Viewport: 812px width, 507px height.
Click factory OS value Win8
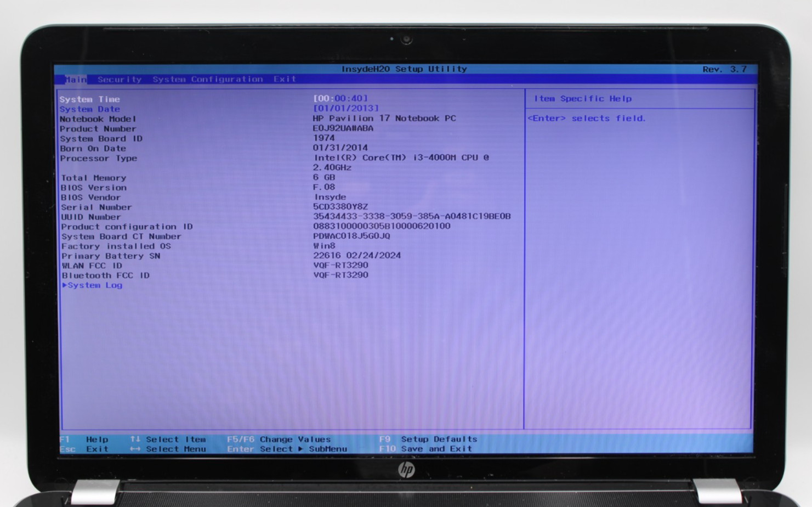click(324, 246)
